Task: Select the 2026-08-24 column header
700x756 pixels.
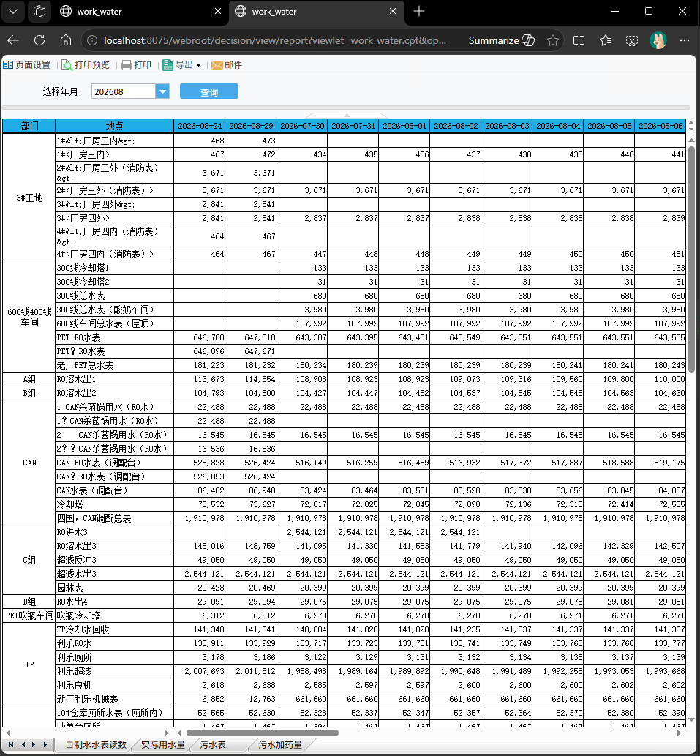Action: 200,127
